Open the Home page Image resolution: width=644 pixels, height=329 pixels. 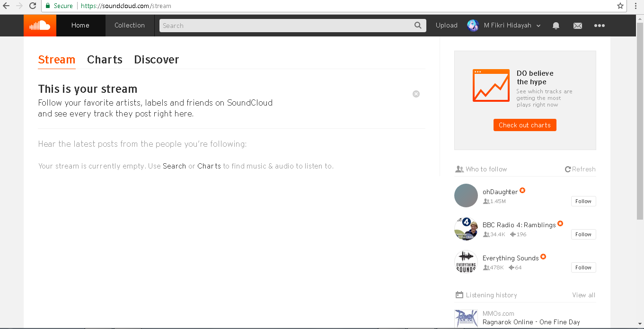(80, 26)
